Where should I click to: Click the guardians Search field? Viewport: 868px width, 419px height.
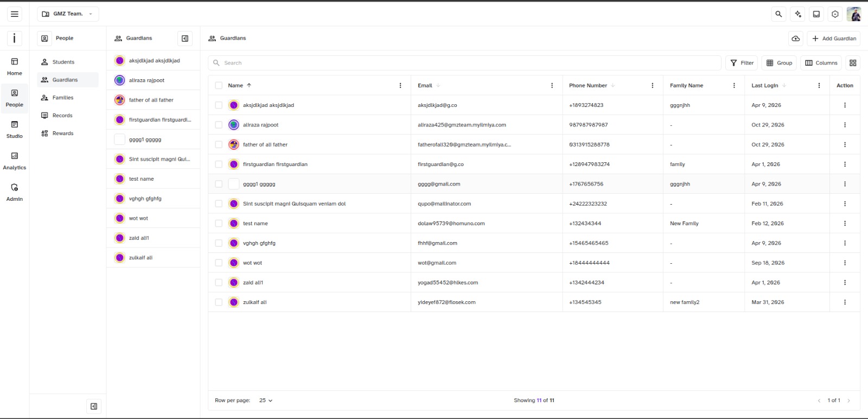click(x=464, y=63)
